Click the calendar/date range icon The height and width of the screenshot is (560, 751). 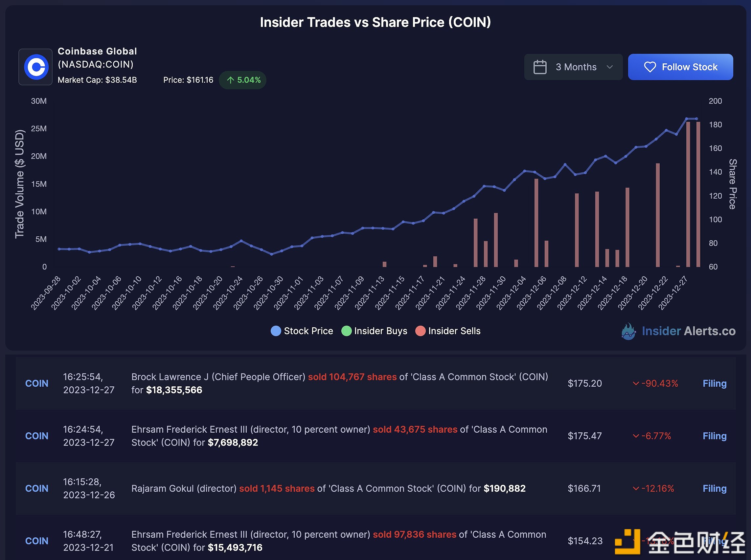(x=540, y=66)
